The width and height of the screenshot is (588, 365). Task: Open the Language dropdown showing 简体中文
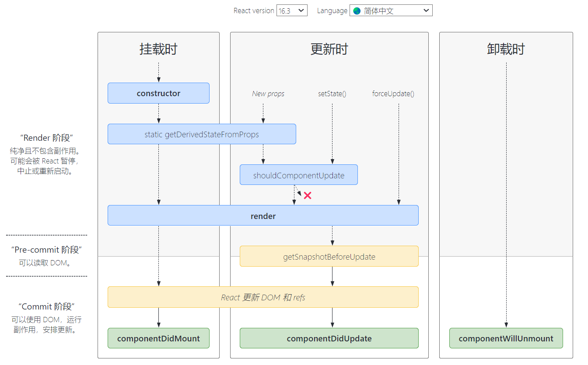[x=391, y=10]
